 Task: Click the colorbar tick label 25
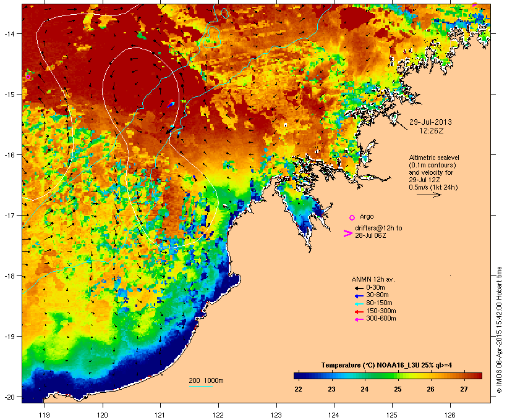[x=398, y=389]
